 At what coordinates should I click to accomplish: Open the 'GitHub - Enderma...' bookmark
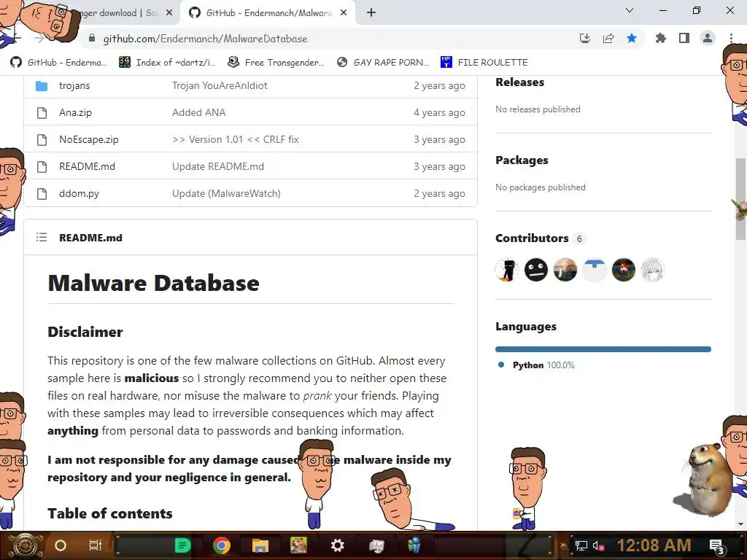coord(58,63)
